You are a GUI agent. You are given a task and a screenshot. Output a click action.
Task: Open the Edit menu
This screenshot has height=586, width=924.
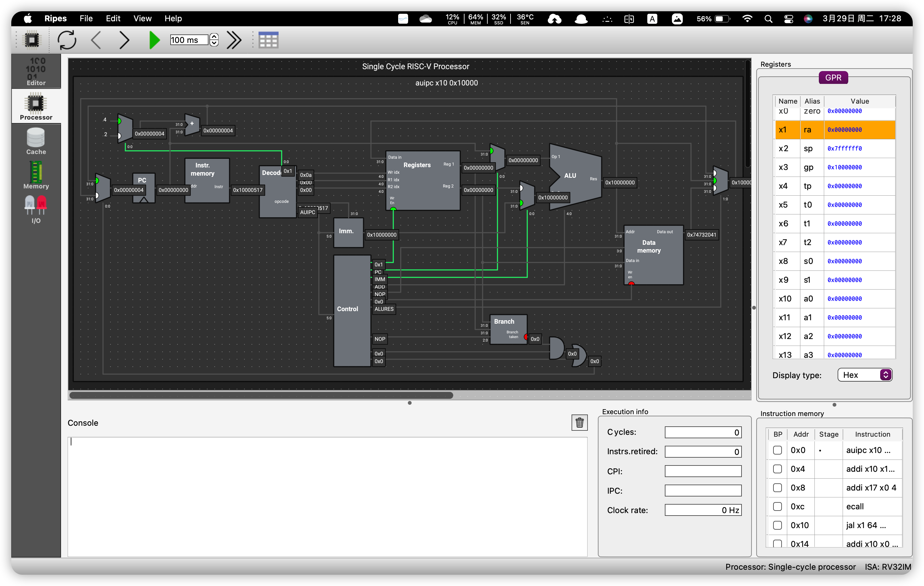[113, 18]
